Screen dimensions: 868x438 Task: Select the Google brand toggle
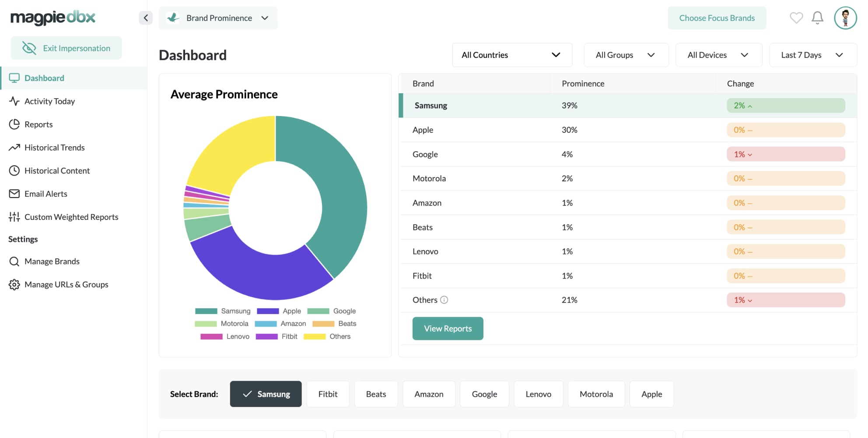[484, 394]
